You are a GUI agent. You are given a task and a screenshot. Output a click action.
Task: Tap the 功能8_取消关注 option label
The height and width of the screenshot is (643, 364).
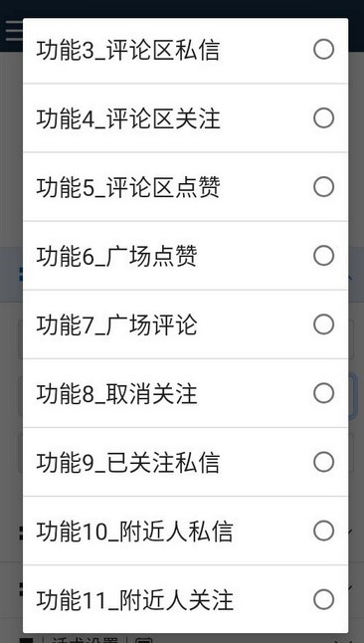click(116, 394)
